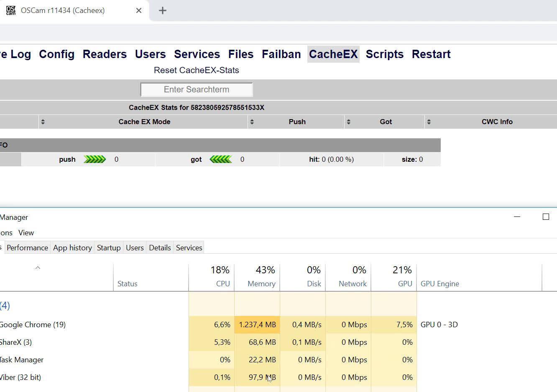Sort processes by Memory column header

[x=261, y=277]
